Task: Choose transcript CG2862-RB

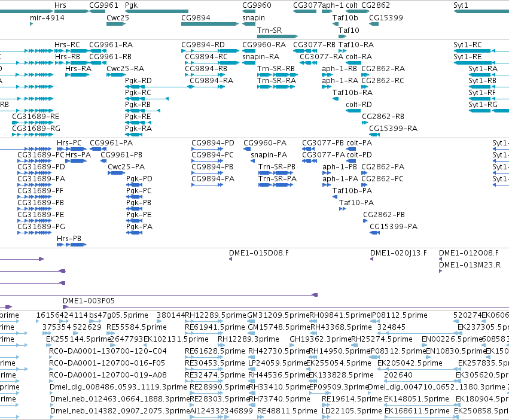Action: click(383, 116)
